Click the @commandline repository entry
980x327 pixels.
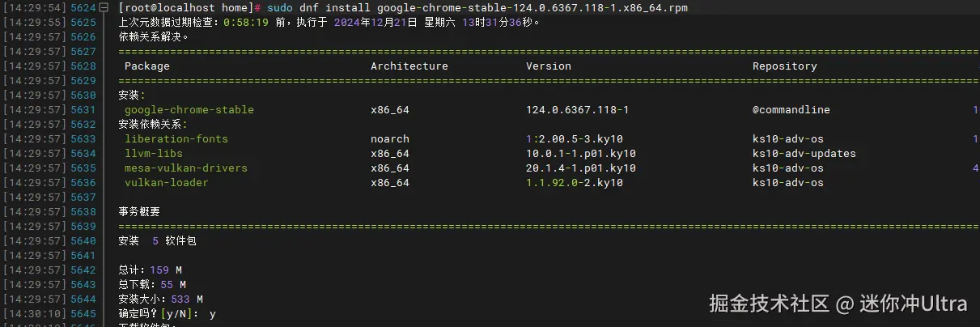[x=791, y=109]
